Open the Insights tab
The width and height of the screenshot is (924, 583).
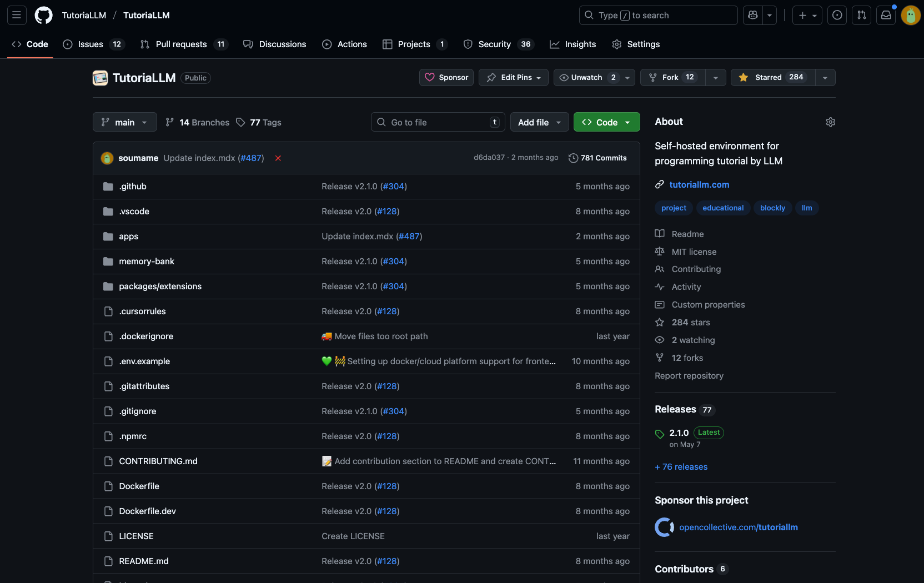pos(573,44)
